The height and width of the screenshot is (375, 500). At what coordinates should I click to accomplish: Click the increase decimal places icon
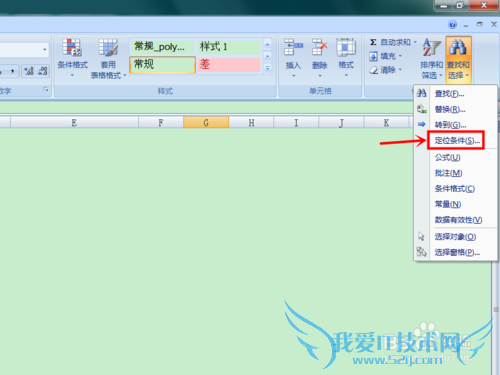click(x=29, y=71)
